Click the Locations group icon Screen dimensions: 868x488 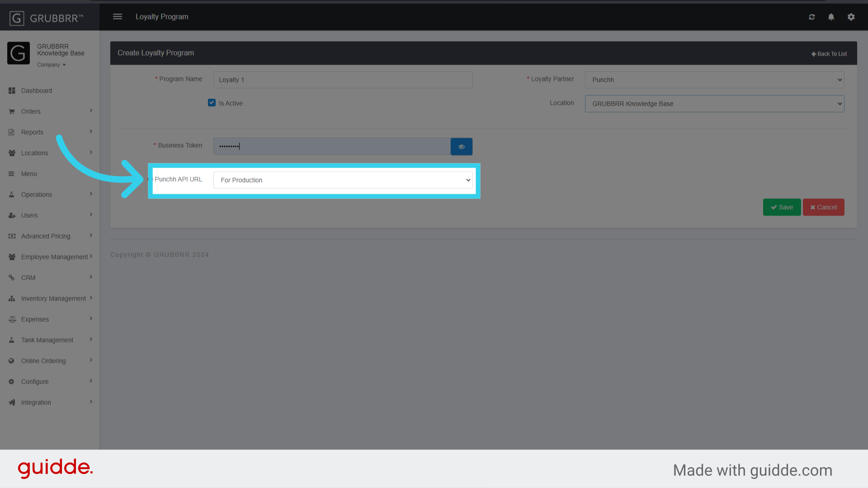coord(12,153)
